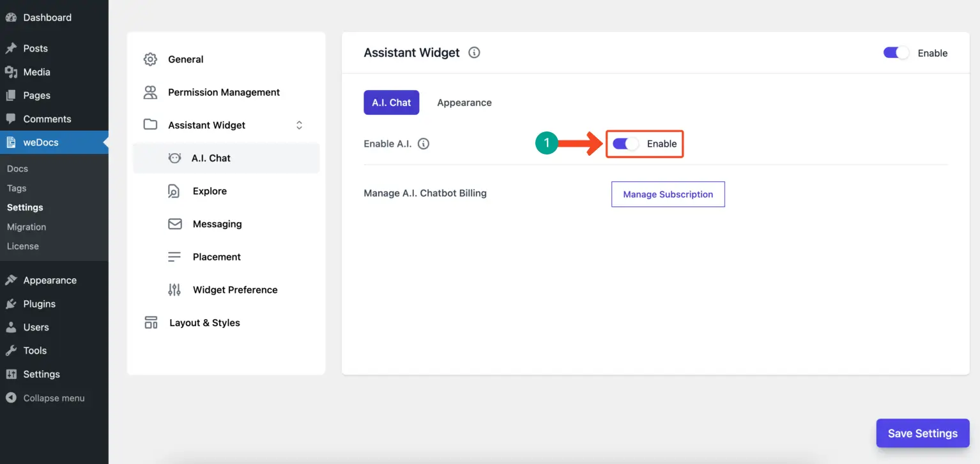980x464 pixels.
Task: Click the Layout & Styles layout icon
Action: 151,322
